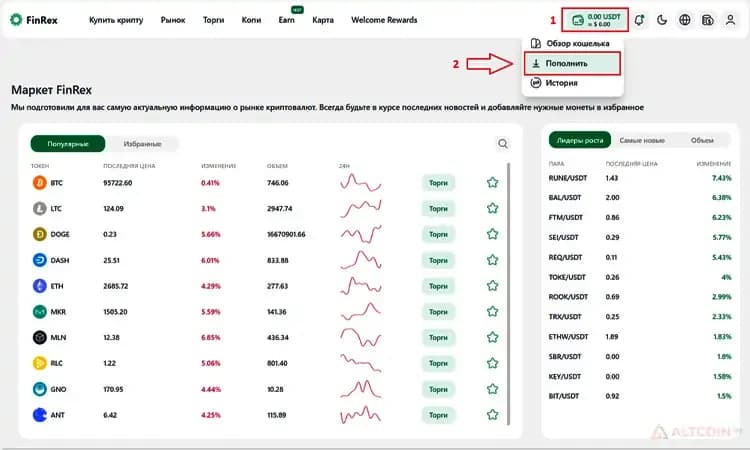The image size is (750, 450).
Task: Click Торги button for BTC
Action: tap(438, 183)
